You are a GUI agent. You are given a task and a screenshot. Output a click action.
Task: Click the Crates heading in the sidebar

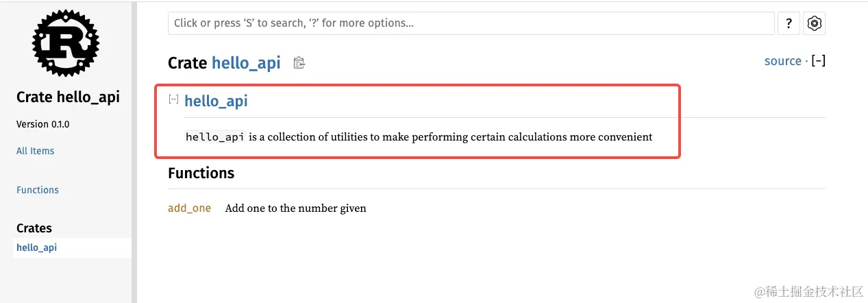(34, 228)
